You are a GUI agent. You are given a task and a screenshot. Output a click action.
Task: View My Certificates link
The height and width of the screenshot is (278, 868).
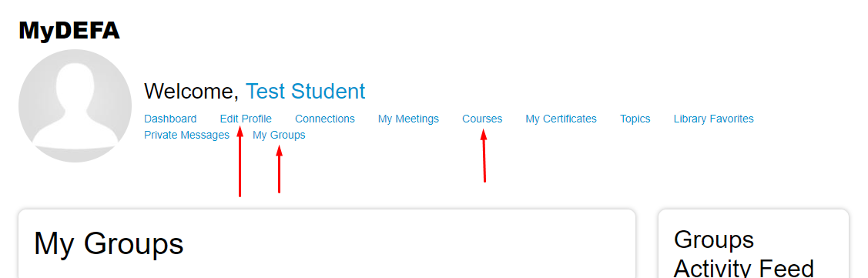(561, 119)
